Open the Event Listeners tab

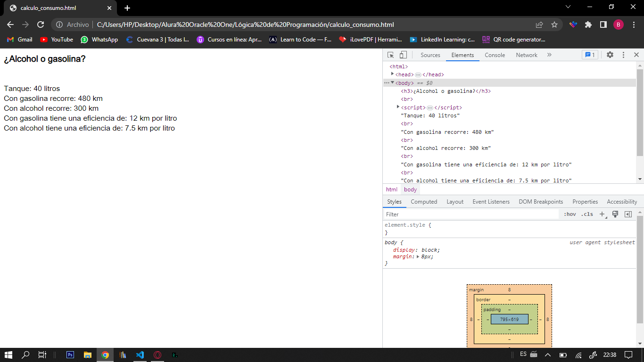point(491,202)
